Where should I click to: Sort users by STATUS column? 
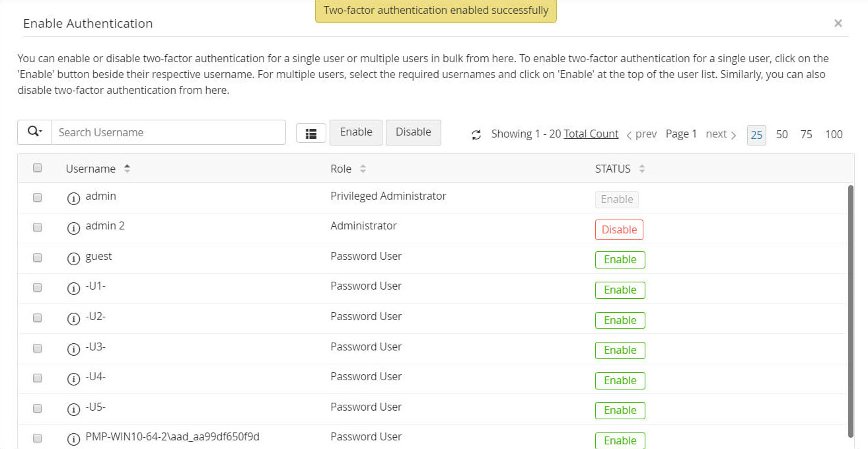click(641, 169)
